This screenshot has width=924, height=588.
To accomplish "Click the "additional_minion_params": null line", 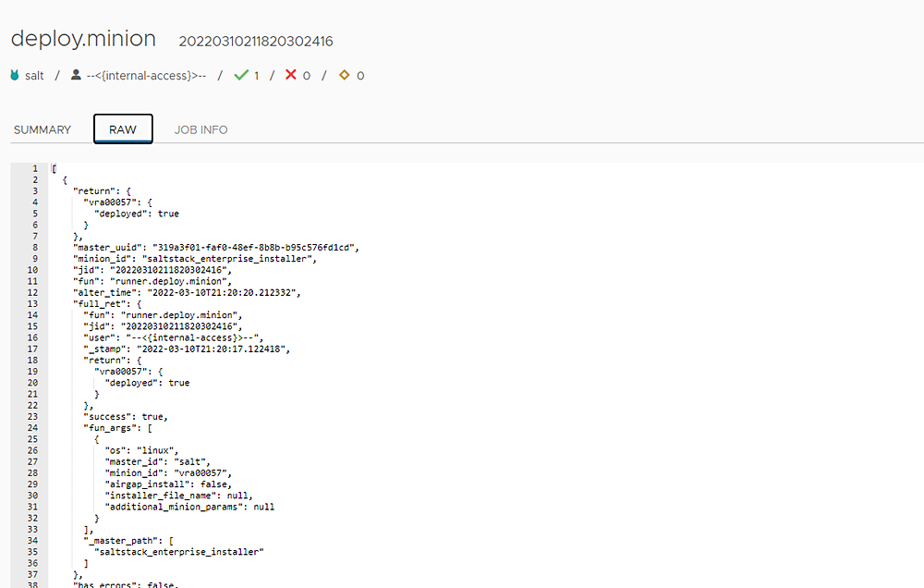I will (x=189, y=507).
